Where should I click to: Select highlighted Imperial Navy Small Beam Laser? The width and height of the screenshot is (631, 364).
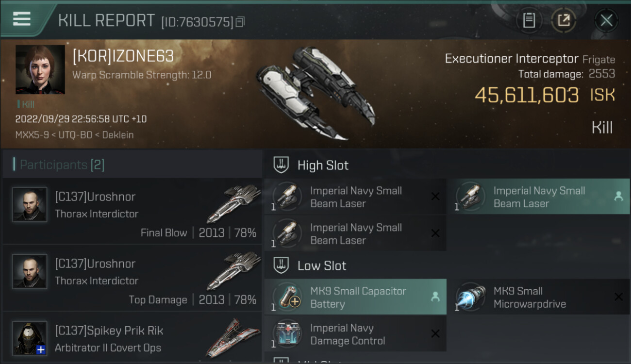539,197
